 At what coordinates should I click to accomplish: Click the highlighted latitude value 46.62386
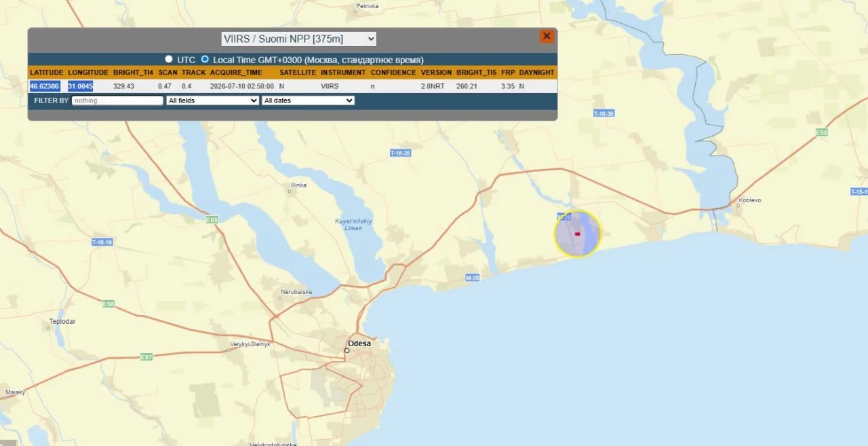tap(45, 86)
